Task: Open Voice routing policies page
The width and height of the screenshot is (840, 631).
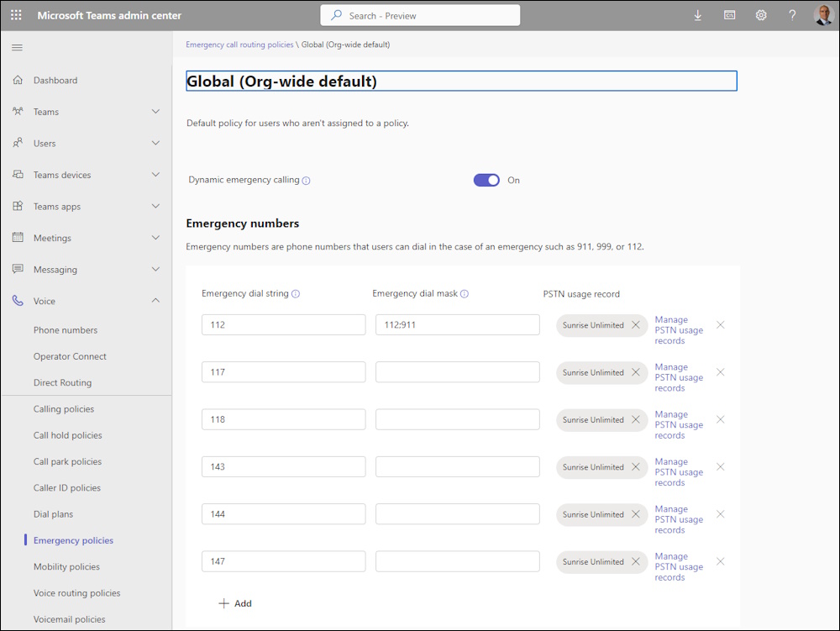Action: [x=76, y=592]
